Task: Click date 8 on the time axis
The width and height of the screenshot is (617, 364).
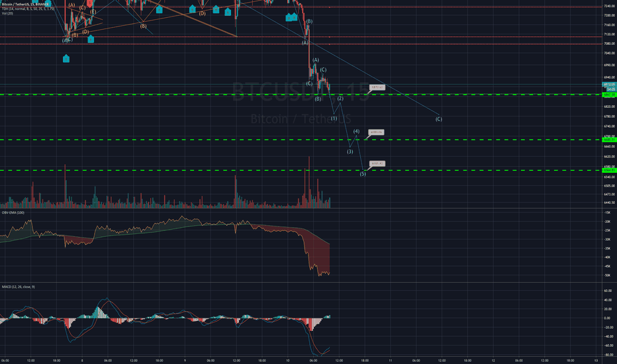Action: (x=82, y=361)
